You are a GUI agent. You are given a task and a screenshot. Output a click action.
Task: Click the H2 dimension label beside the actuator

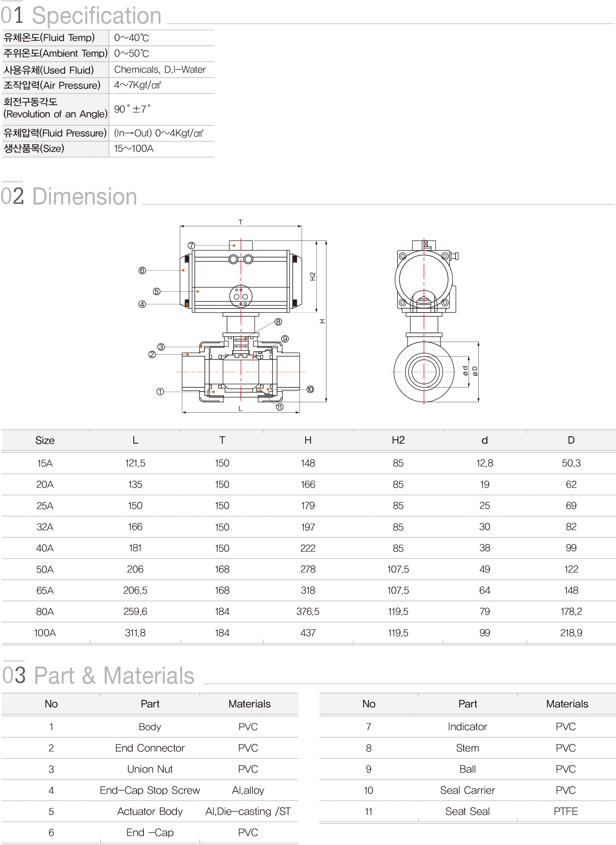[x=312, y=276]
